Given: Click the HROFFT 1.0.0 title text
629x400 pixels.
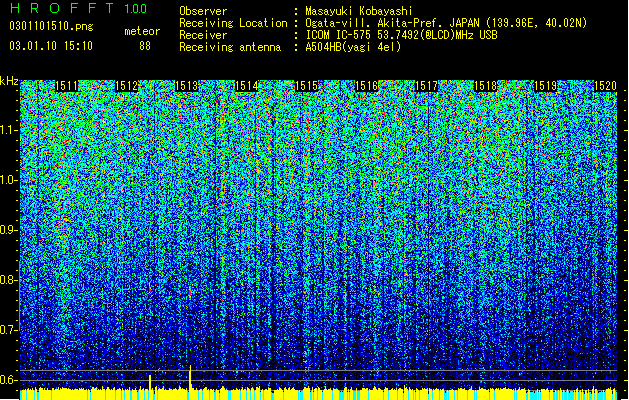Looking at the screenshot, I should 78,8.
